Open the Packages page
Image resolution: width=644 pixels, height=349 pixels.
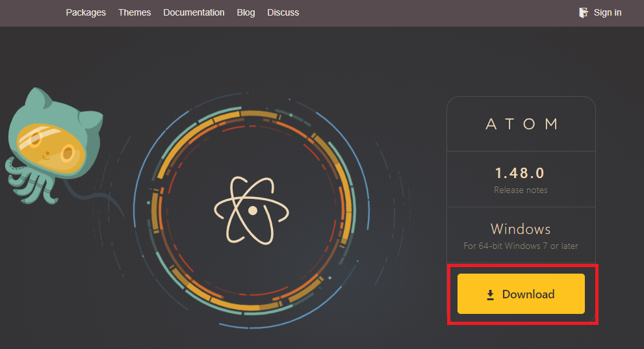click(x=86, y=13)
